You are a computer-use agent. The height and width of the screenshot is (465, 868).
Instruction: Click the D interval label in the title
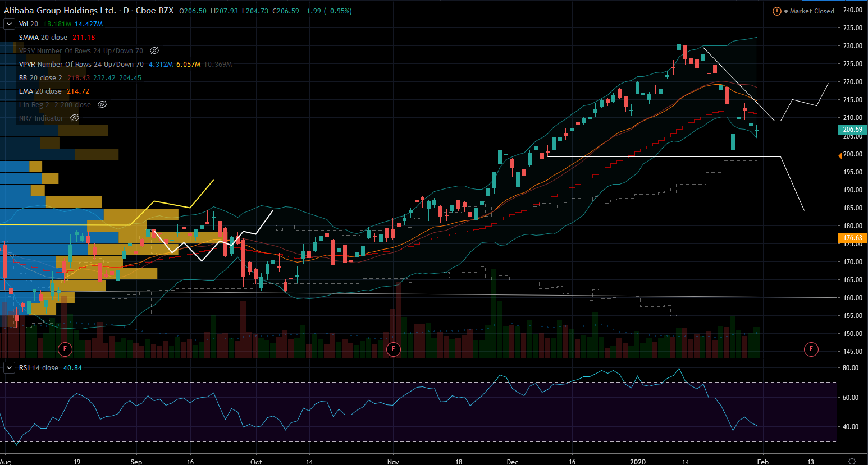pos(126,11)
